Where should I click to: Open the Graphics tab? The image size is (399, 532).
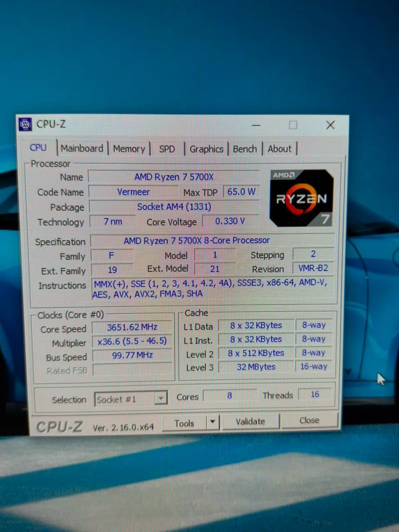pos(206,149)
